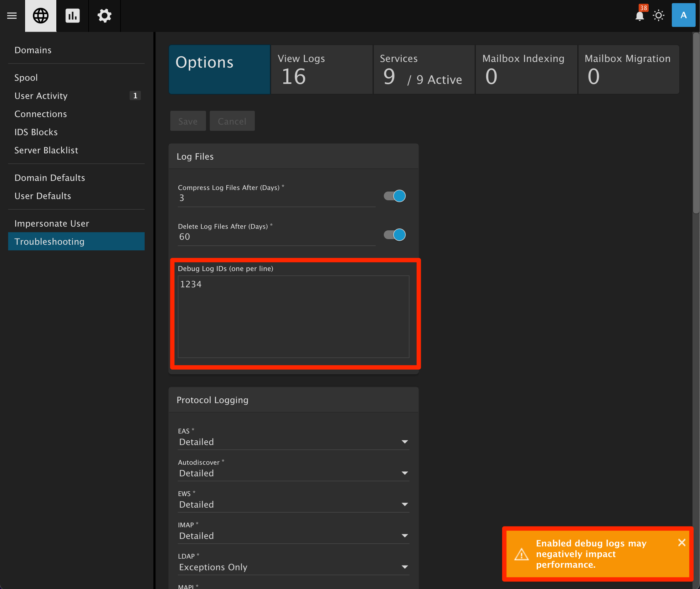
Task: Switch to the View Logs tab
Action: point(321,69)
